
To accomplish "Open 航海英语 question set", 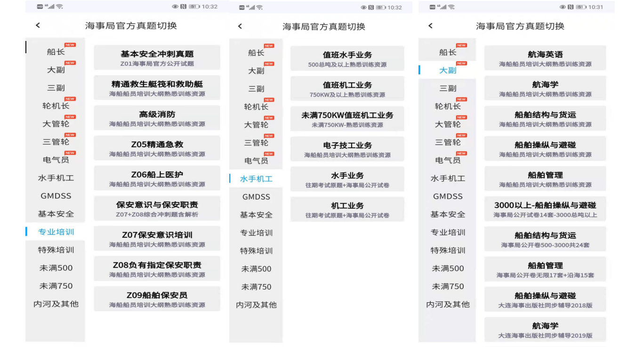I will [x=545, y=58].
